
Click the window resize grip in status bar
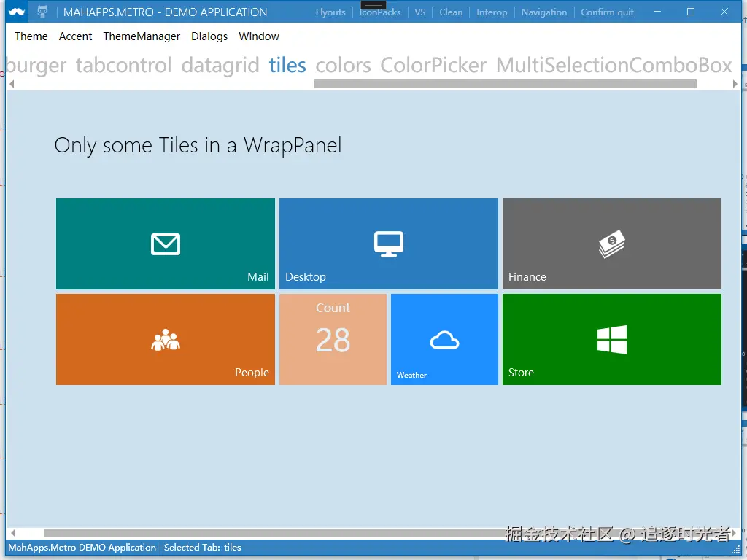(736, 551)
